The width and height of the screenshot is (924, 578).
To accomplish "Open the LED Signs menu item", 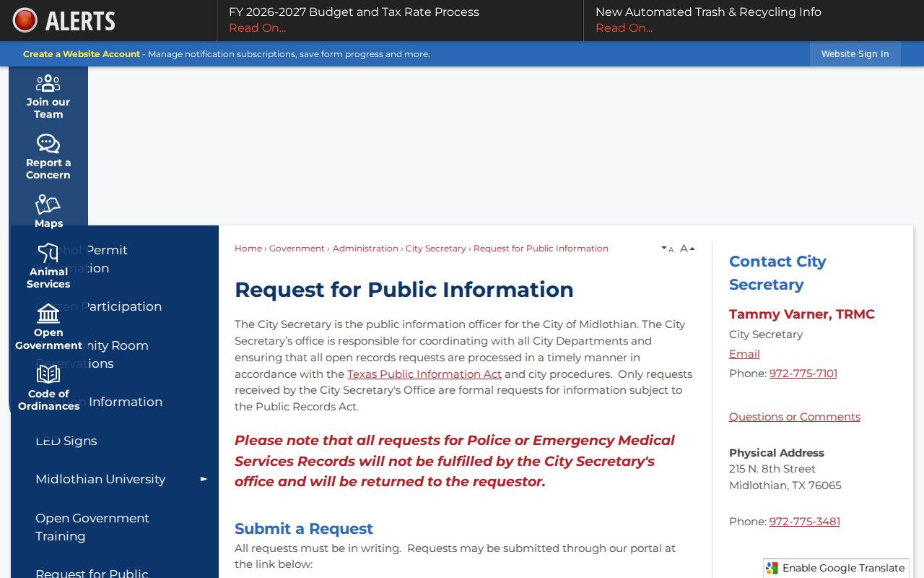I will click(x=115, y=441).
